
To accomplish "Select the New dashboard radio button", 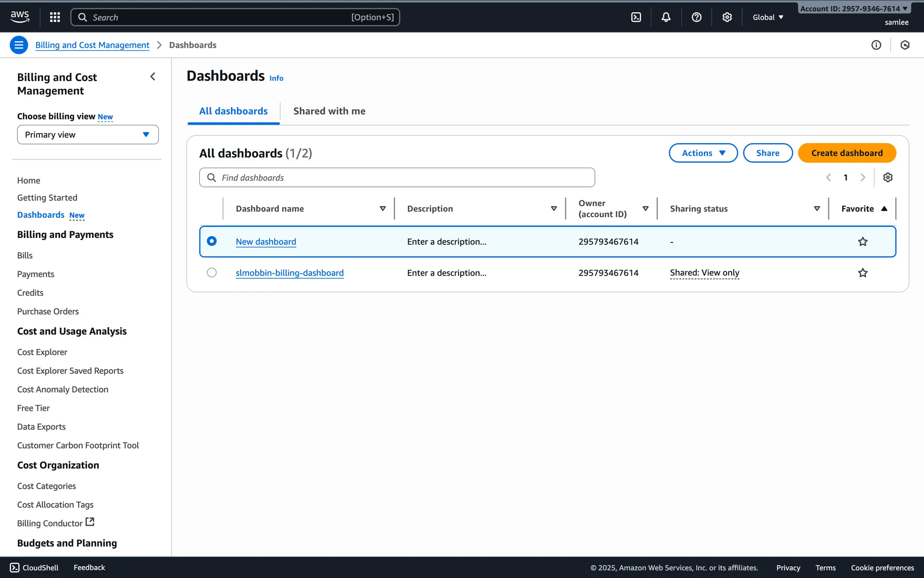I will click(x=212, y=241).
